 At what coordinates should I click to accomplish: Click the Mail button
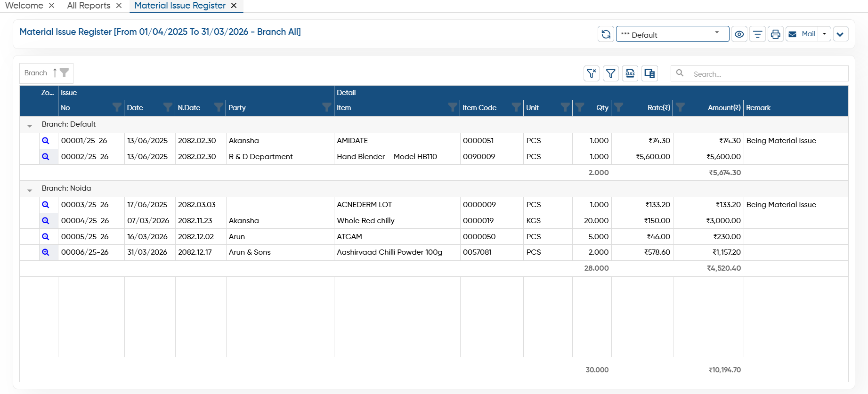click(x=802, y=34)
